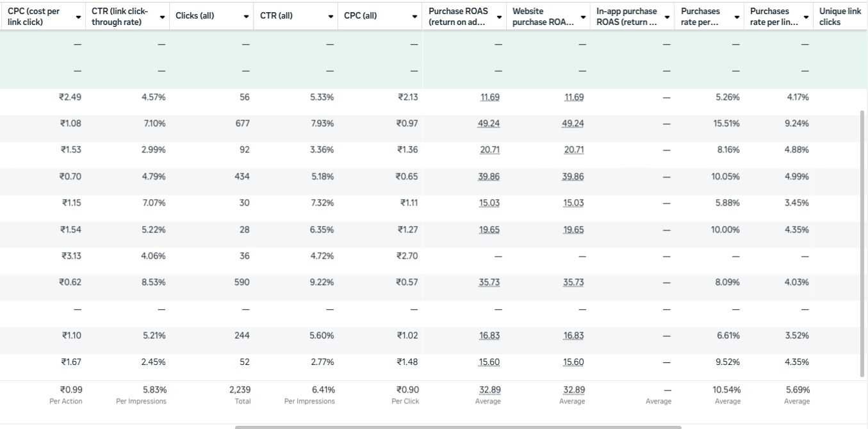Image resolution: width=868 pixels, height=429 pixels.
Task: Select the Unique link clicks column header
Action: point(840,17)
